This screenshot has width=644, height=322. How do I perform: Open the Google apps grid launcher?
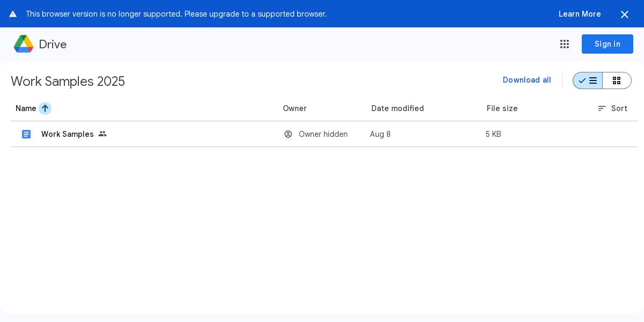coord(565,44)
